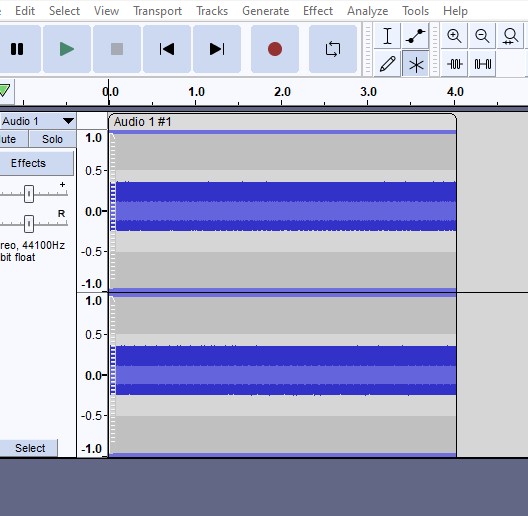The width and height of the screenshot is (528, 516).
Task: Select the I-beam Selection tool
Action: click(387, 36)
